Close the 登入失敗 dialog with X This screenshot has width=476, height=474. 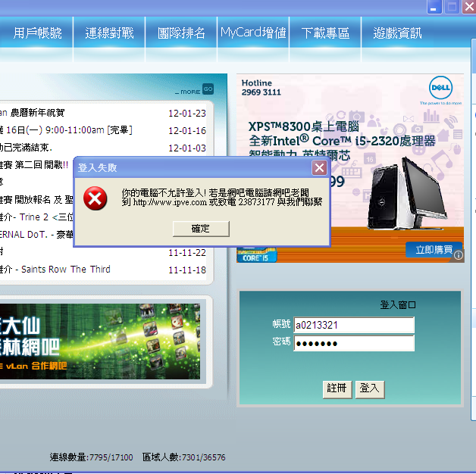tap(320, 167)
